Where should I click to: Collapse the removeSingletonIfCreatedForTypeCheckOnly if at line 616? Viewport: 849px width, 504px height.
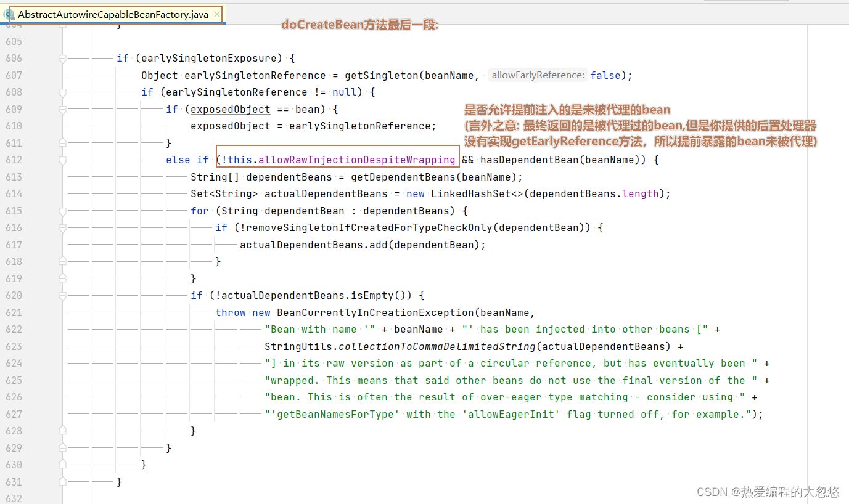pyautogui.click(x=63, y=228)
